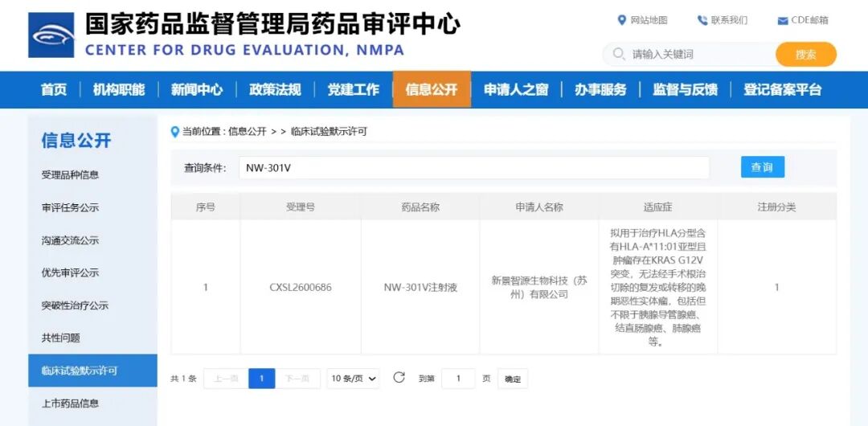Image resolution: width=868 pixels, height=426 pixels.
Task: Click the query field containing NW-301V
Action: (x=474, y=167)
